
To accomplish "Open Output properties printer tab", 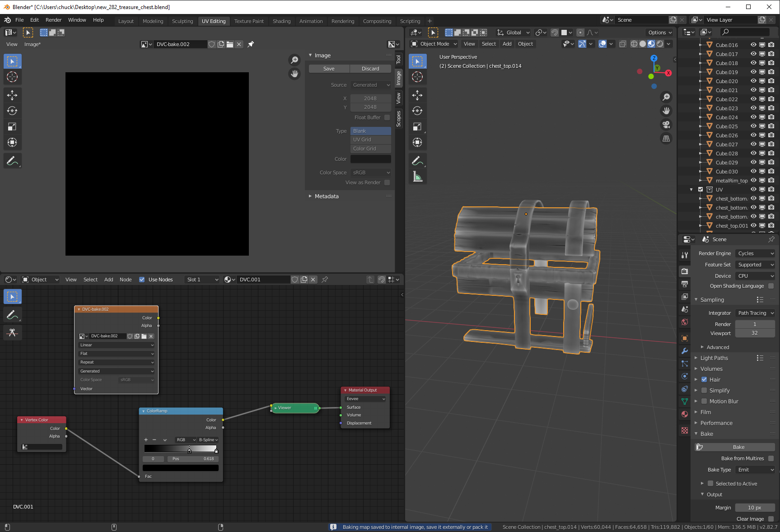I will click(685, 284).
